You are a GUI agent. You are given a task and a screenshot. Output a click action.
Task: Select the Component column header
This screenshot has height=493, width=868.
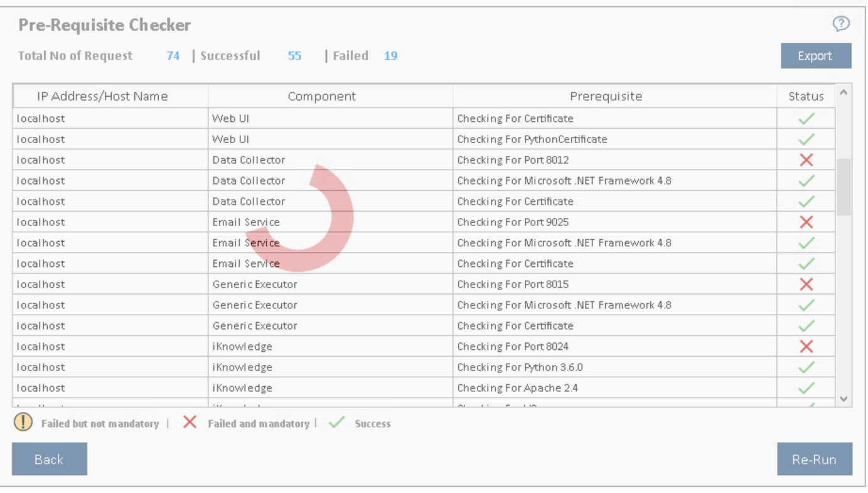322,96
